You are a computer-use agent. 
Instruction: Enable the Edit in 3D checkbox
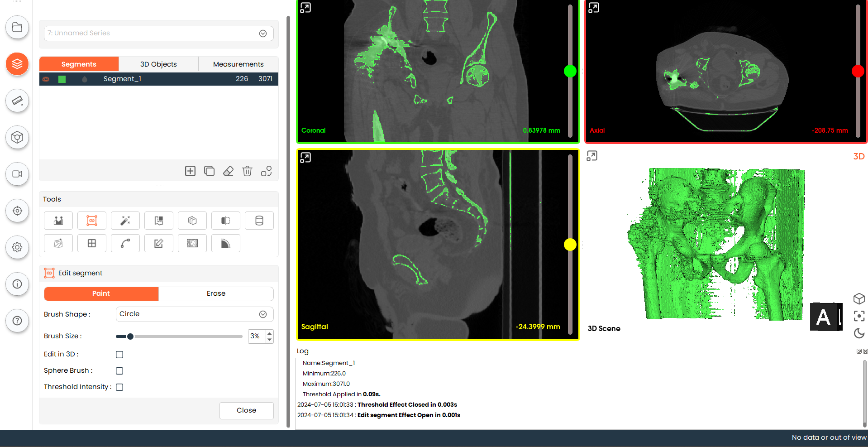pos(119,355)
